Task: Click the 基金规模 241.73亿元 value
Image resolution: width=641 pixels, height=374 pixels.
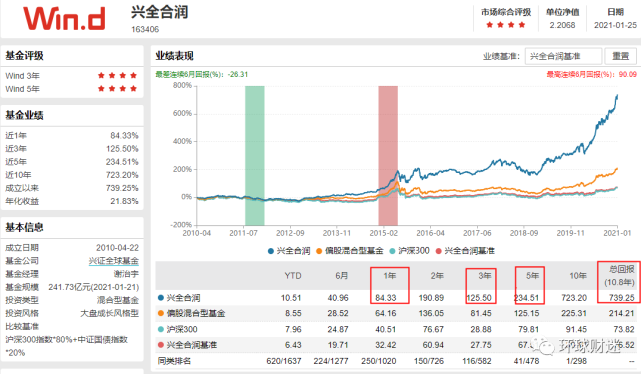Action: tap(94, 287)
